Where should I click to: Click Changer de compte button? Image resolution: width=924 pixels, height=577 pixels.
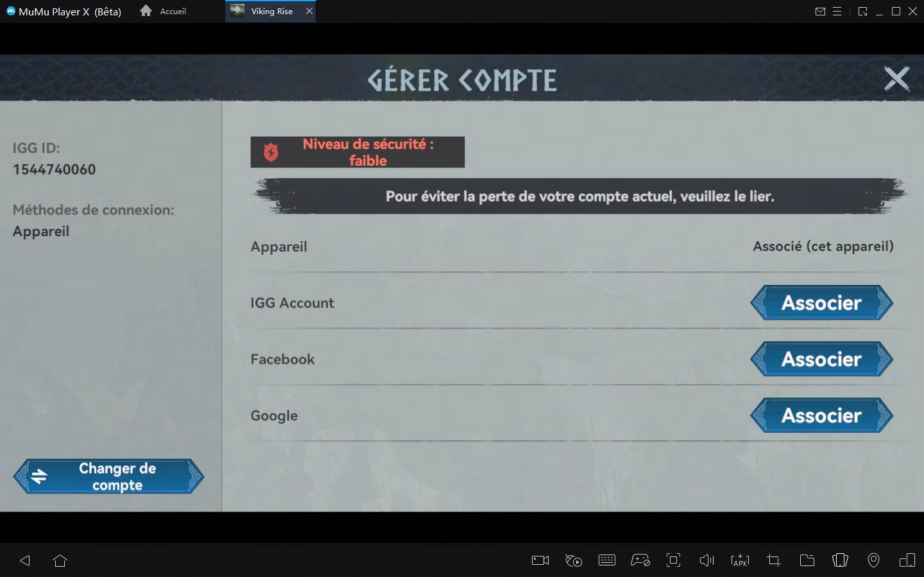[108, 476]
